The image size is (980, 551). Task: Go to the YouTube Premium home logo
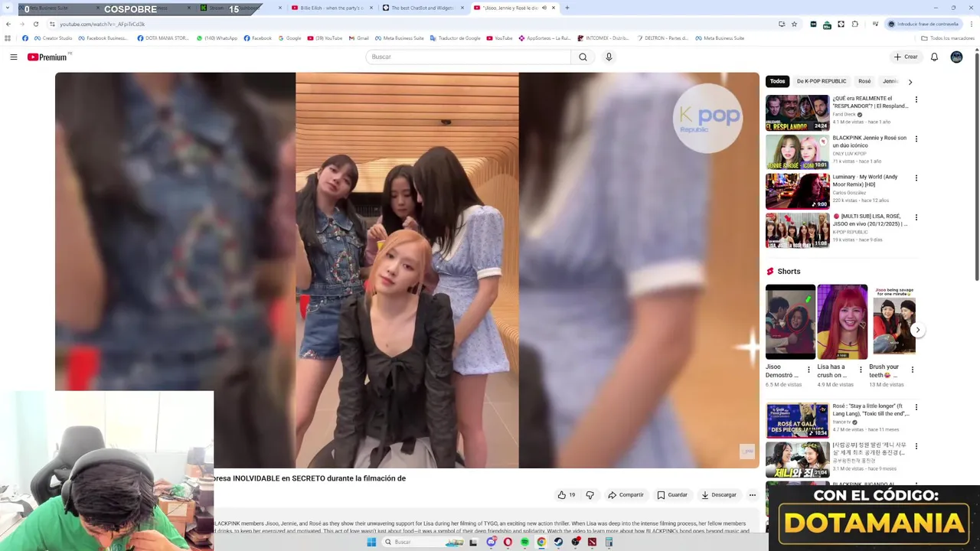[48, 57]
